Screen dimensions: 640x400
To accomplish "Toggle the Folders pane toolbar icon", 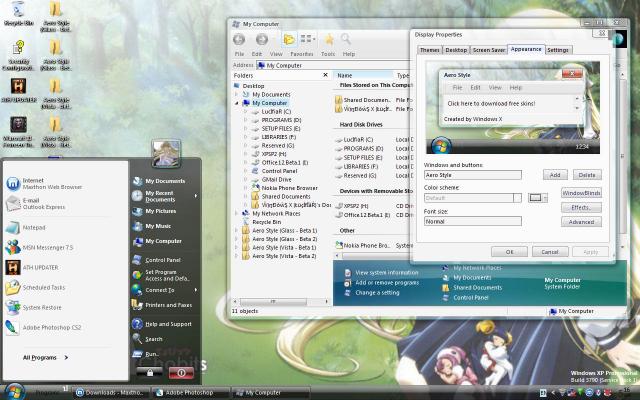I will [x=289, y=39].
